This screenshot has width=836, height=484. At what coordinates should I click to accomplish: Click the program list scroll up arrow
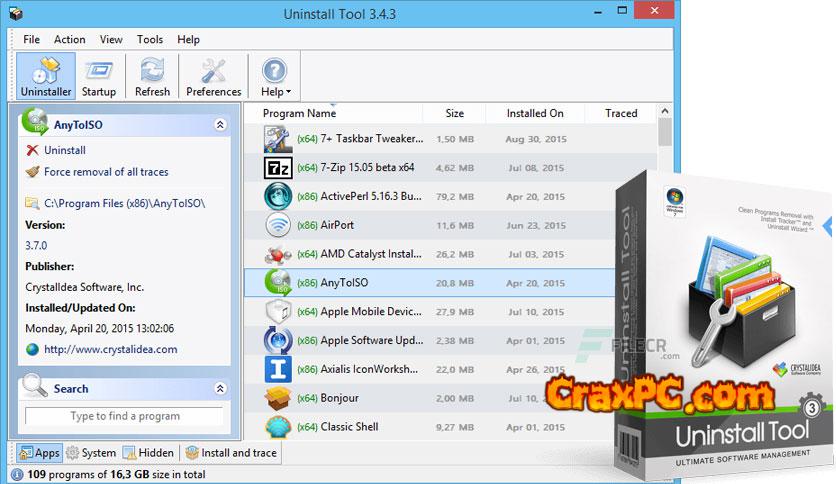pyautogui.click(x=664, y=111)
